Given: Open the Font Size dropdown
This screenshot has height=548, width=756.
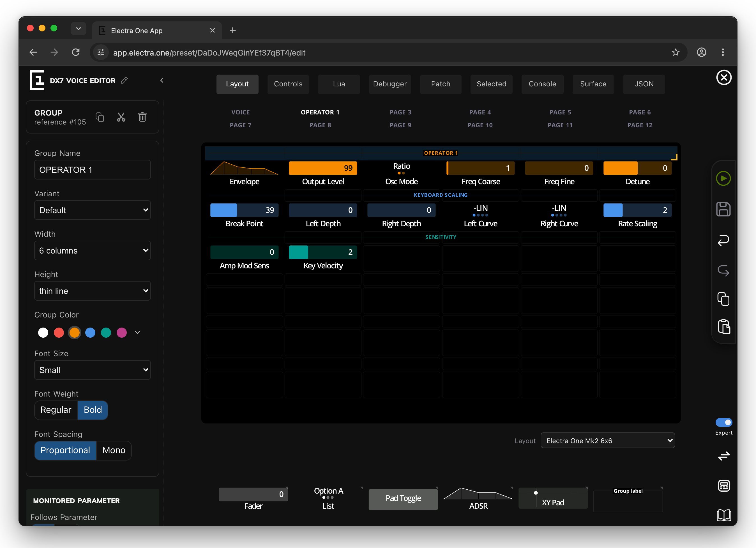Looking at the screenshot, I should point(92,370).
